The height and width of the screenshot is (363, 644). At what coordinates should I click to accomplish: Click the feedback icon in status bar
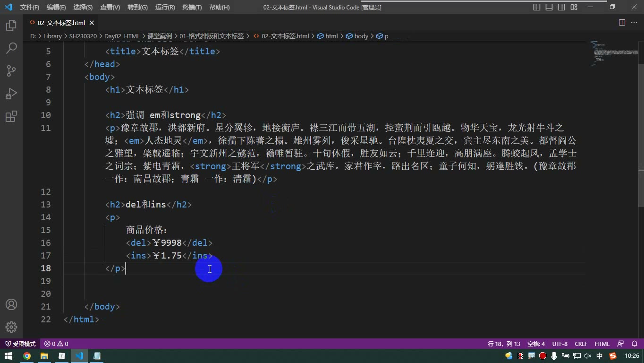pyautogui.click(x=620, y=344)
